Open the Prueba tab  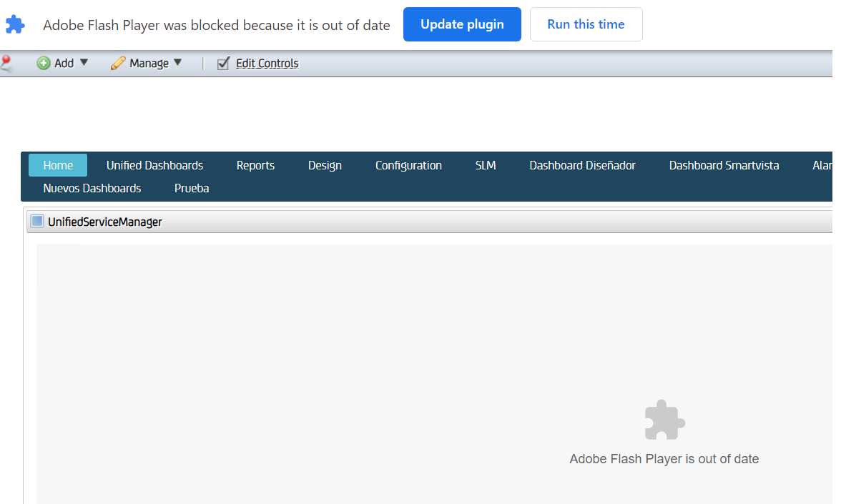pyautogui.click(x=191, y=188)
